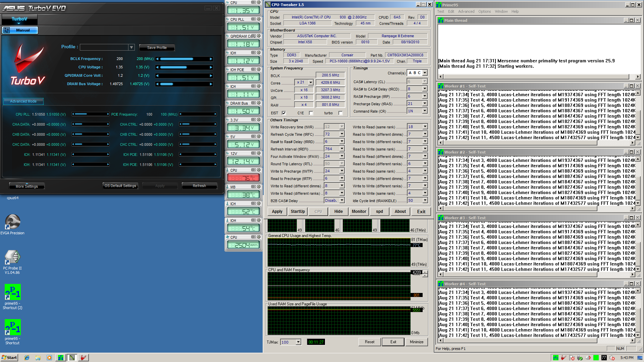Viewport: 644px width, 362px height.
Task: Click Worker #1 horizontal scrollbar
Action: (x=537, y=143)
